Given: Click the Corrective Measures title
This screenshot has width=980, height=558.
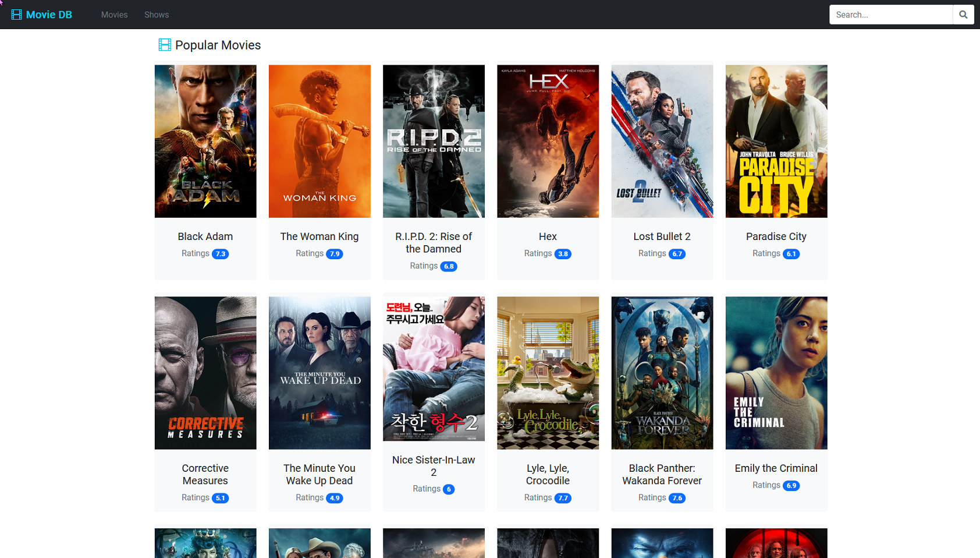Looking at the screenshot, I should click(x=205, y=475).
